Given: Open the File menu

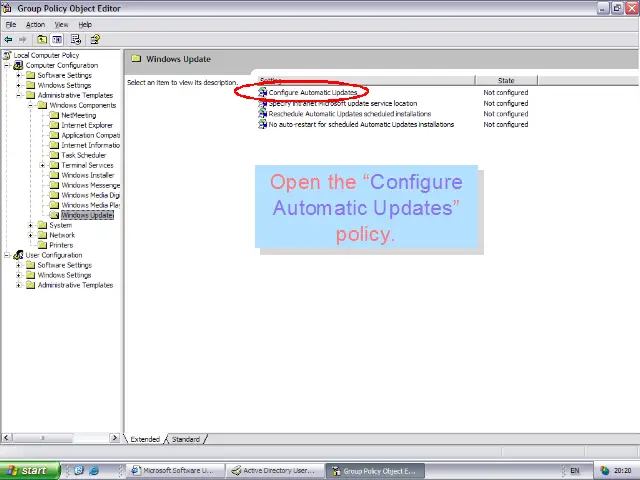Looking at the screenshot, I should (11, 24).
